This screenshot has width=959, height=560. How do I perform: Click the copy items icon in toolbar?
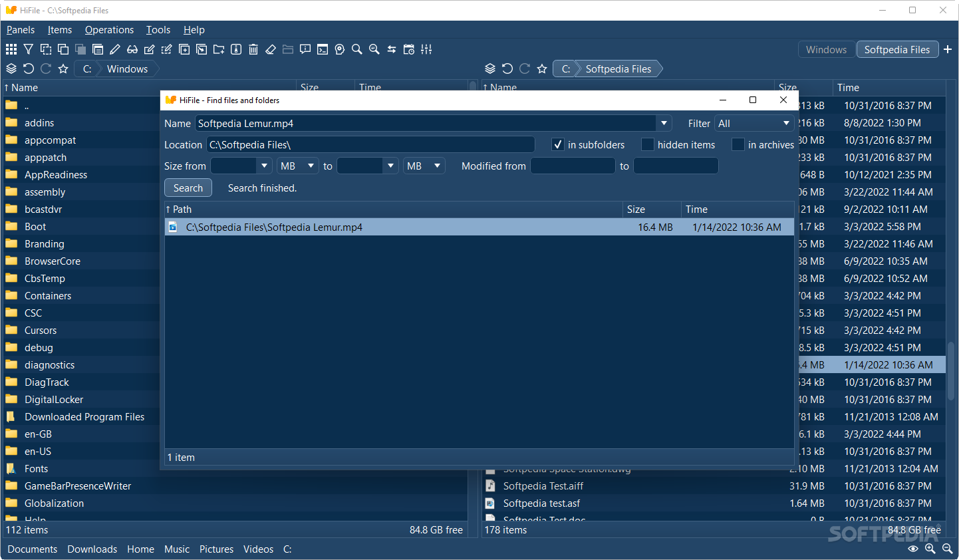[63, 49]
